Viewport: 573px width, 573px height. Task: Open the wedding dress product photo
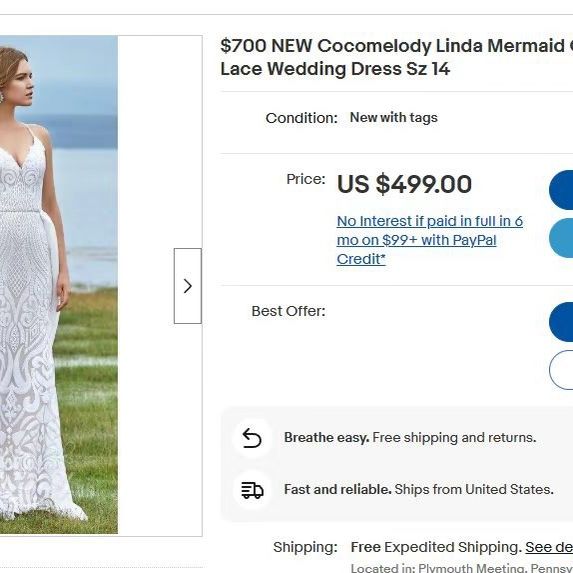click(x=59, y=285)
